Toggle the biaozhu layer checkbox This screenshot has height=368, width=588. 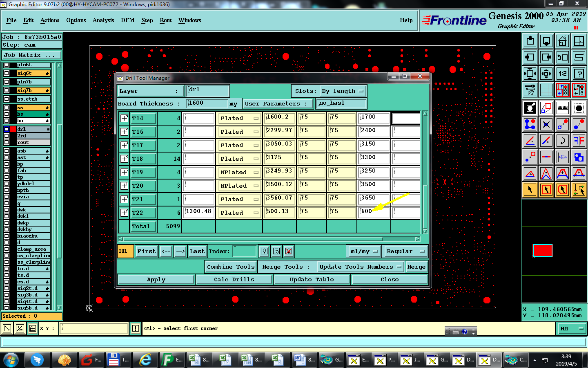point(7,236)
